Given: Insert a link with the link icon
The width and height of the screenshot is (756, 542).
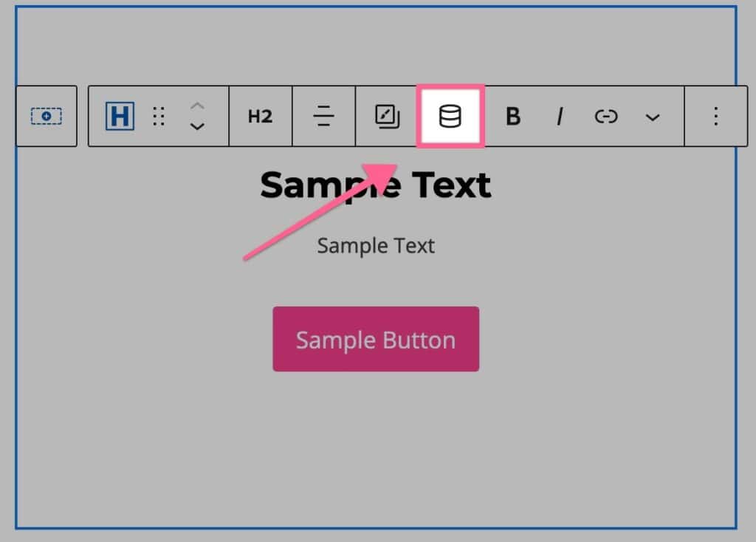Looking at the screenshot, I should [x=605, y=116].
